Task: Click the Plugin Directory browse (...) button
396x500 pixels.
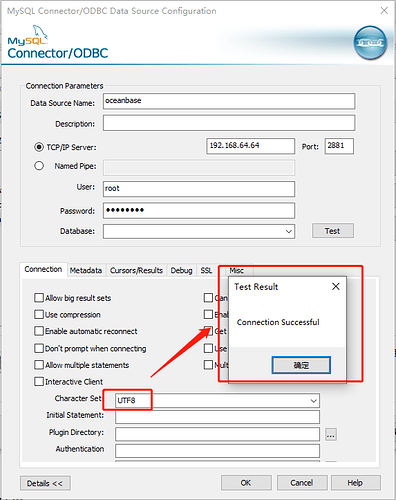Action: 331,434
